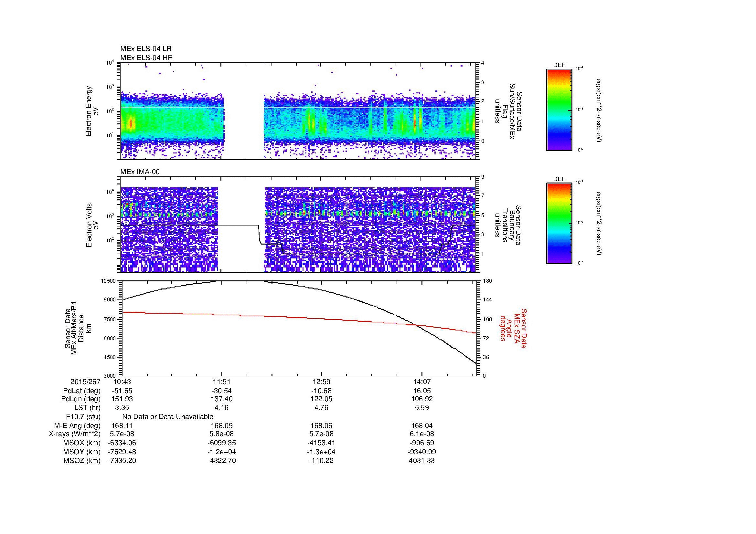
Task: Click M-E Ang value '168.06'
Action: pos(321,425)
